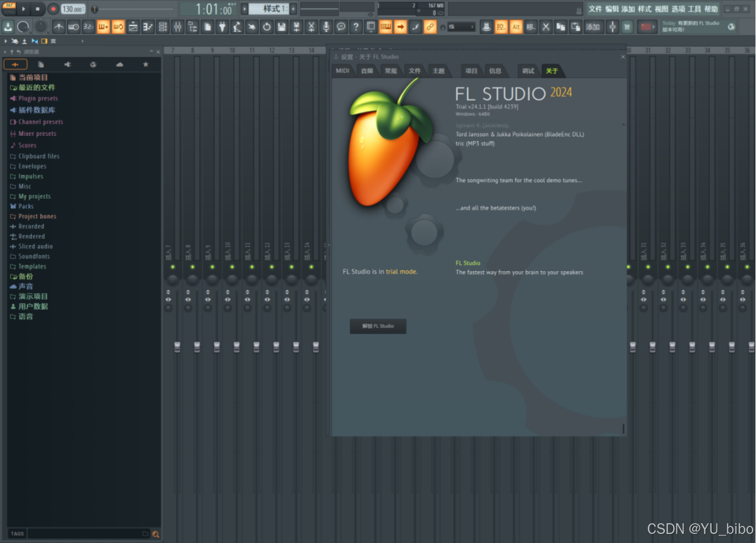Click the undo history circular arrow icon

tap(267, 27)
